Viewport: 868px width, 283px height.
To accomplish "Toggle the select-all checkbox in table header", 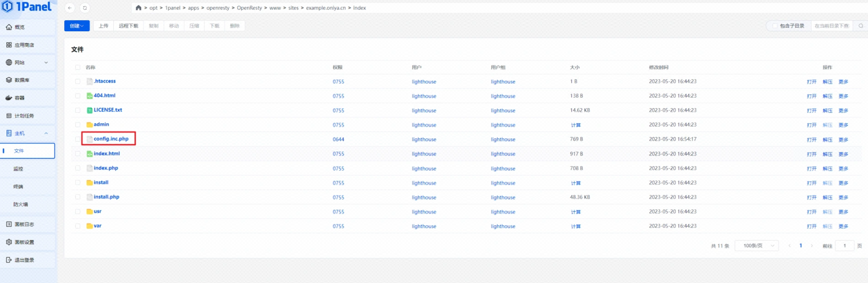I will 78,67.
